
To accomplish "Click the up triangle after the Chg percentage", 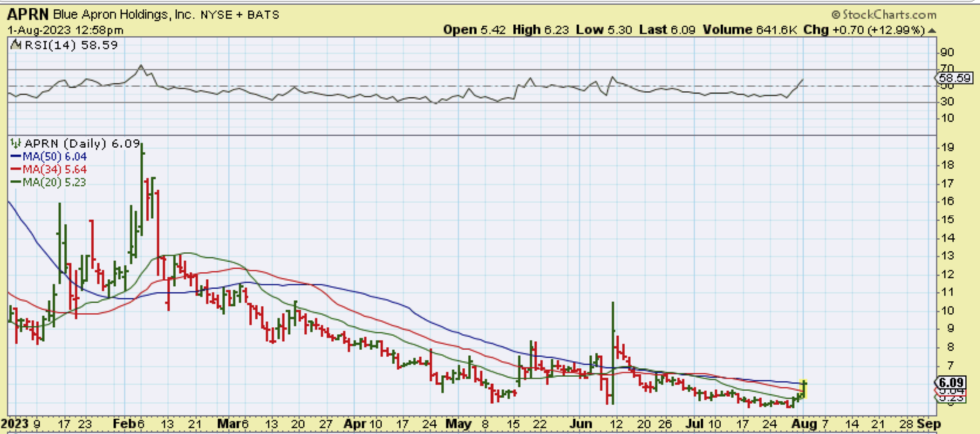I will 932,30.
